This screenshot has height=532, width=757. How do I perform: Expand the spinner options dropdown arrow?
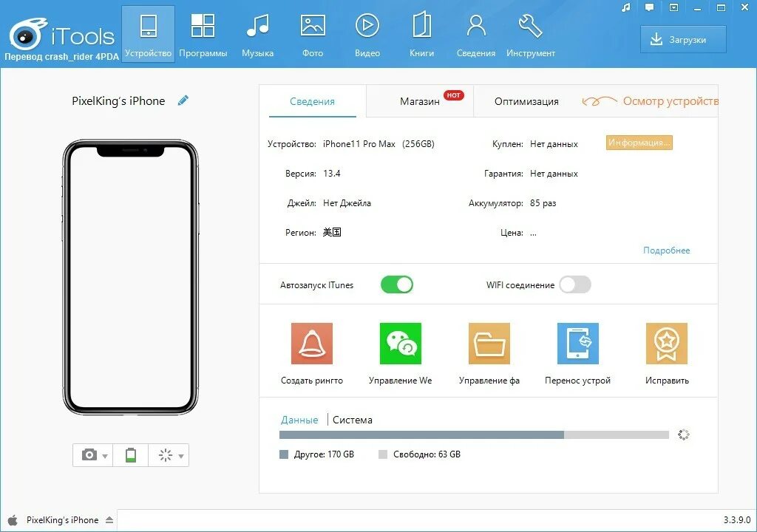(181, 456)
